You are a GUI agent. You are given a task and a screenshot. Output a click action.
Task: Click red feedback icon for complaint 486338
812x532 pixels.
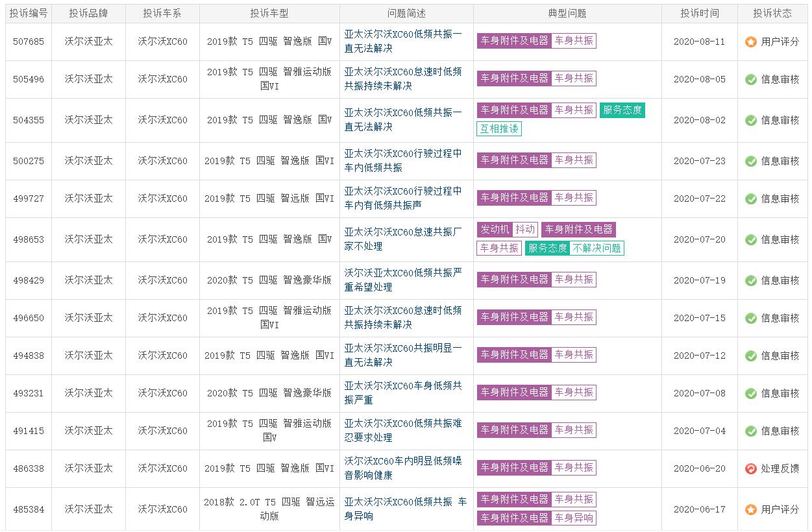(750, 468)
